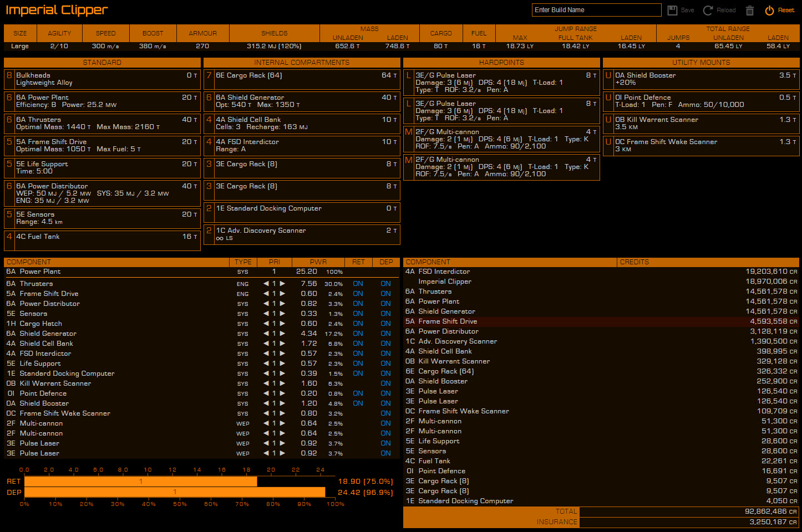Screen dimensions: 802x532
Task: Click the RET power usage bar
Action: [x=141, y=482]
